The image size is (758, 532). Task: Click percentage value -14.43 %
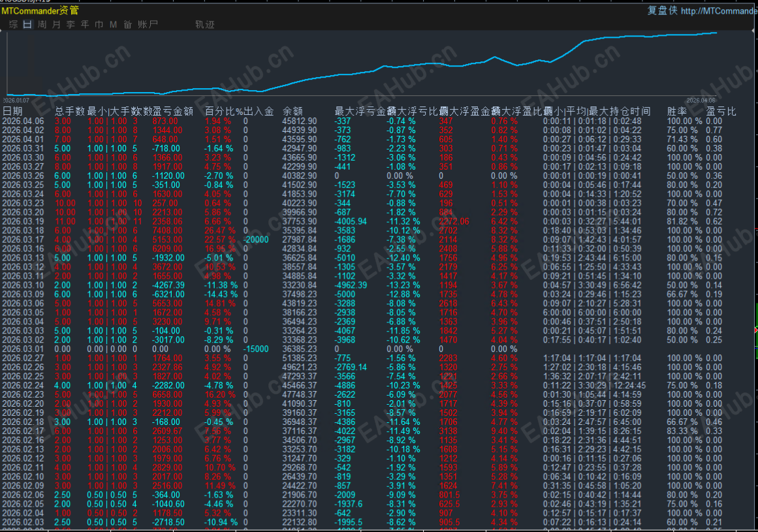[x=221, y=294]
